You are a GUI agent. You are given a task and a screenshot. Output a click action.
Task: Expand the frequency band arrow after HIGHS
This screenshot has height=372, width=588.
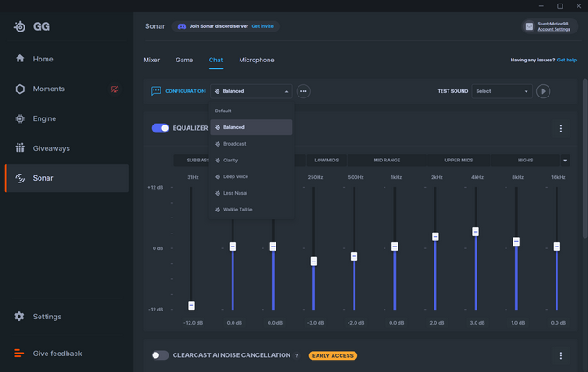click(565, 161)
